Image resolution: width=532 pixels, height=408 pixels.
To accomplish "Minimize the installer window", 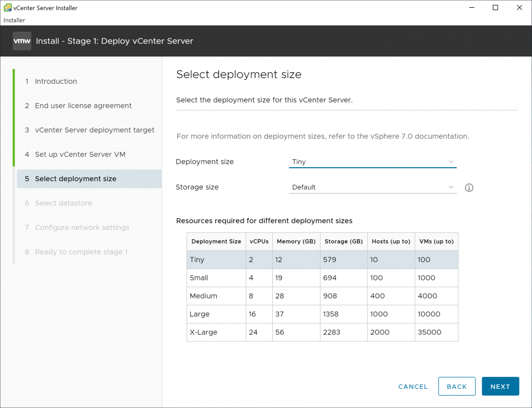I will (472, 7).
